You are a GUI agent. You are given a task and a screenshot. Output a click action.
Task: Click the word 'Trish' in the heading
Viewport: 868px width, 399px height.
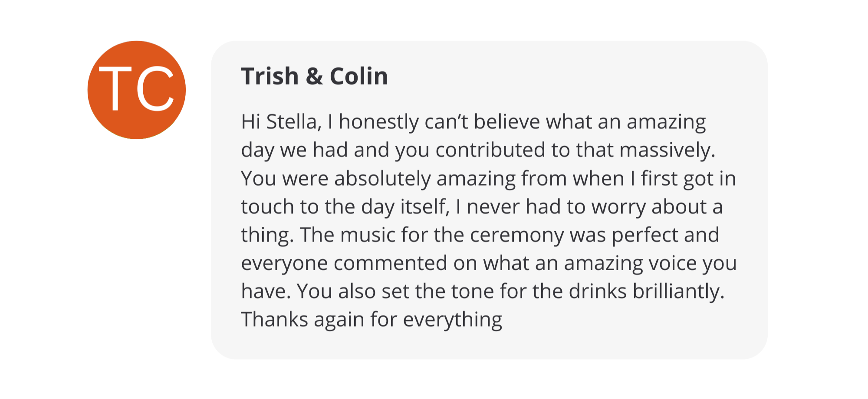click(270, 76)
